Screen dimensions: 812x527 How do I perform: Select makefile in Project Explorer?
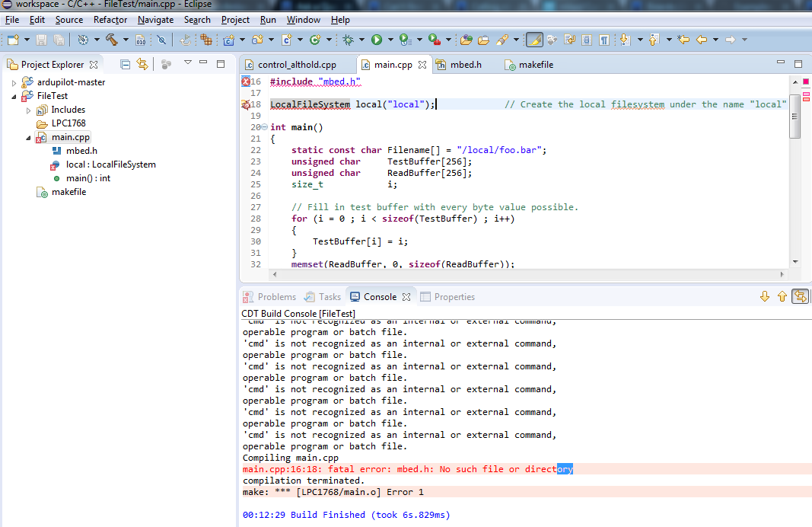tap(68, 192)
